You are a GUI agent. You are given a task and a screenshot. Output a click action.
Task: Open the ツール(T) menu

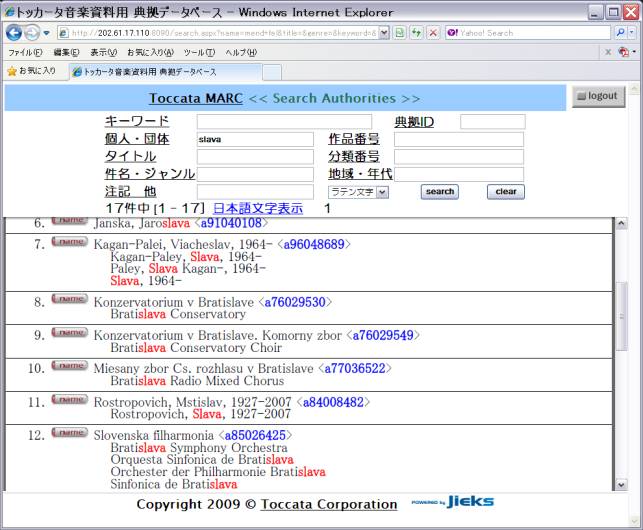tap(199, 53)
